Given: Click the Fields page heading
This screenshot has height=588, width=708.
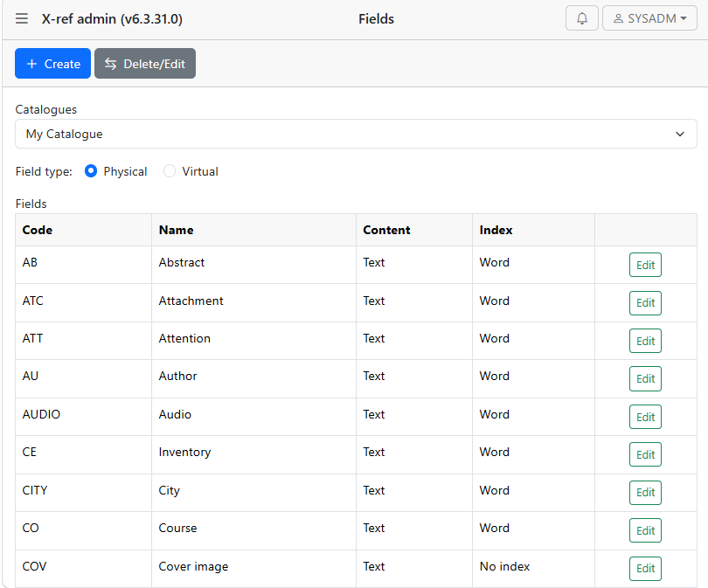Looking at the screenshot, I should coord(376,19).
